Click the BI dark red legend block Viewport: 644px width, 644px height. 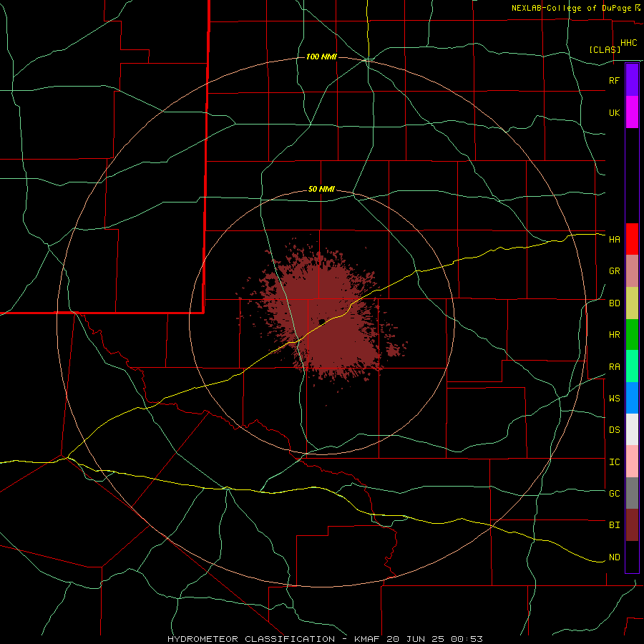pos(632,525)
